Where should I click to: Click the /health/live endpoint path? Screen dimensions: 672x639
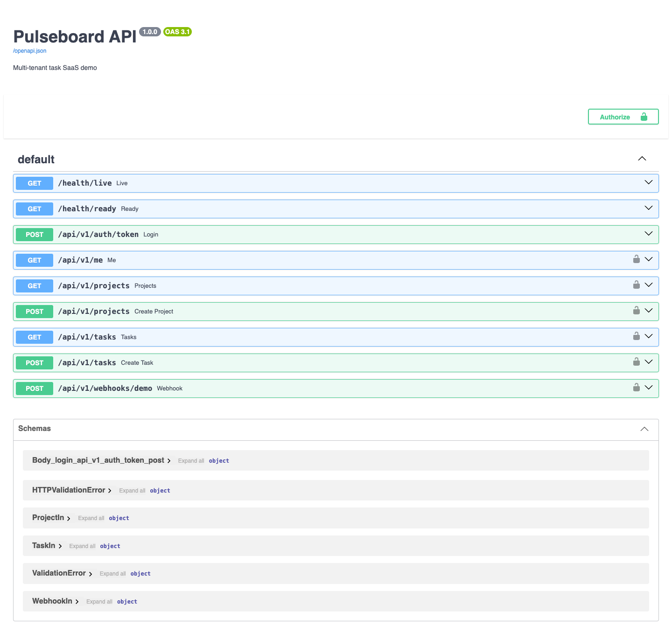85,183
